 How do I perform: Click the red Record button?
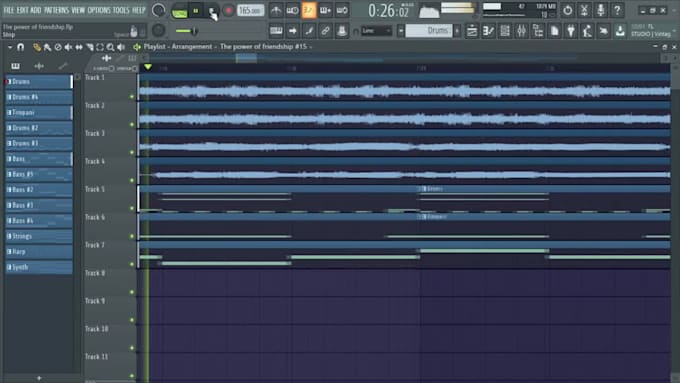(229, 11)
